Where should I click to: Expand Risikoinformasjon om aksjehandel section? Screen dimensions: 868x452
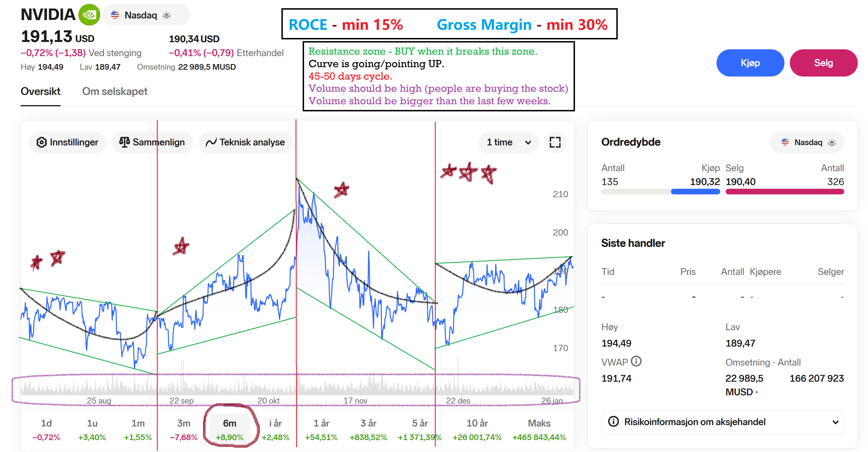835,422
